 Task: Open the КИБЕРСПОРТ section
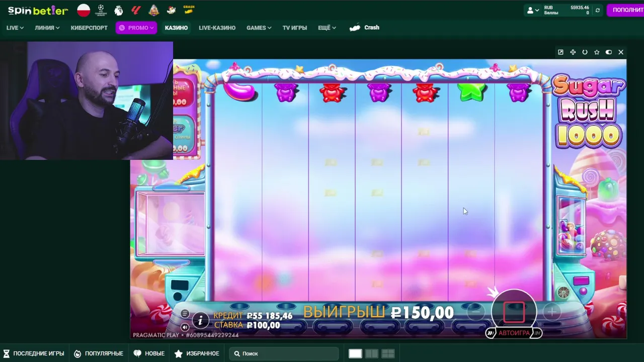click(x=89, y=28)
